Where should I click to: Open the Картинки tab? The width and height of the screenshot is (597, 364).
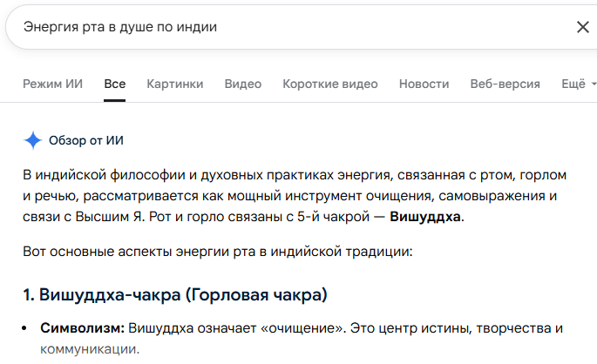[175, 84]
